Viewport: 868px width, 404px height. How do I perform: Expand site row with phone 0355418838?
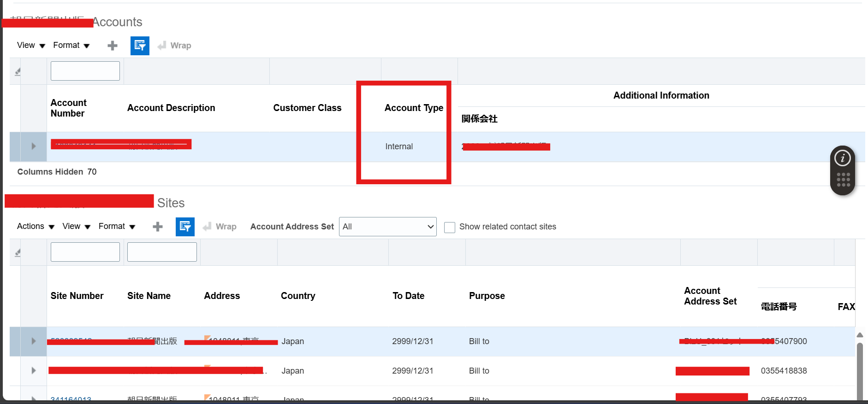click(33, 370)
